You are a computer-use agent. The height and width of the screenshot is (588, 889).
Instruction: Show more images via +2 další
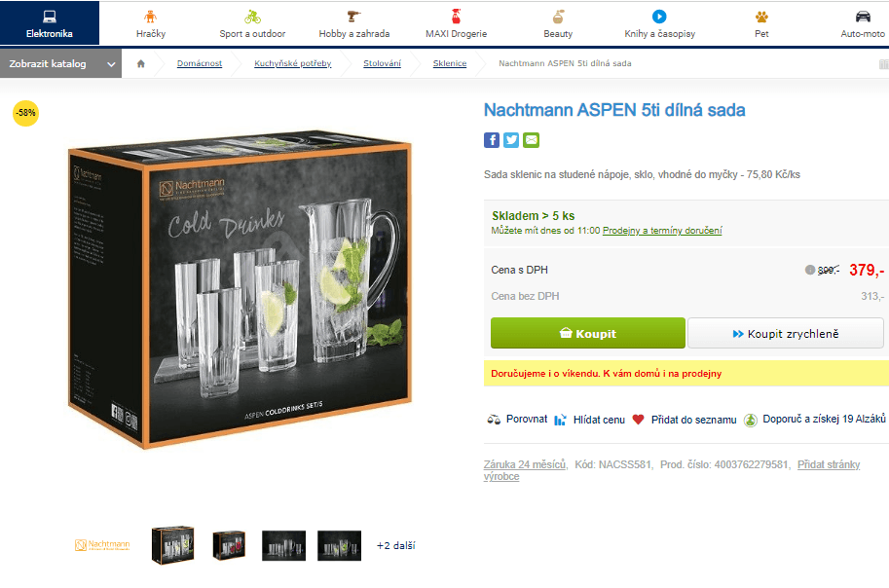tap(395, 545)
